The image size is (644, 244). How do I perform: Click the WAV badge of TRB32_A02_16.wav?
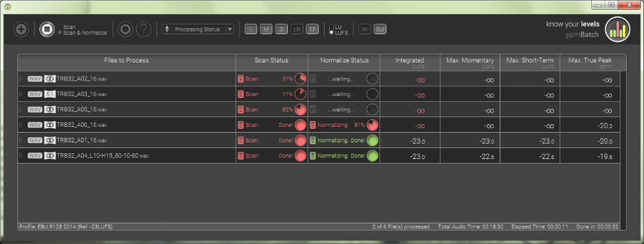click(35, 79)
